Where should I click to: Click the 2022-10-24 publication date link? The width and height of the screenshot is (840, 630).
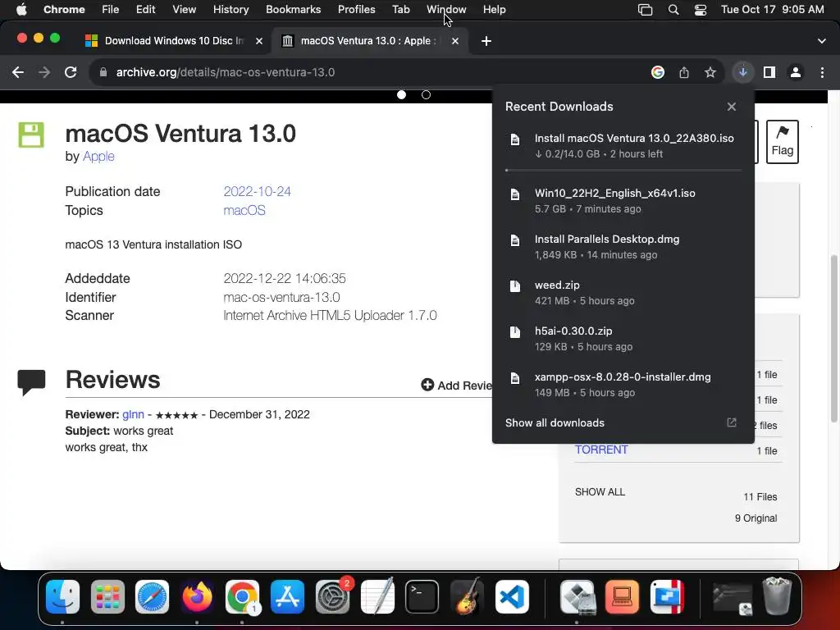[x=257, y=191]
